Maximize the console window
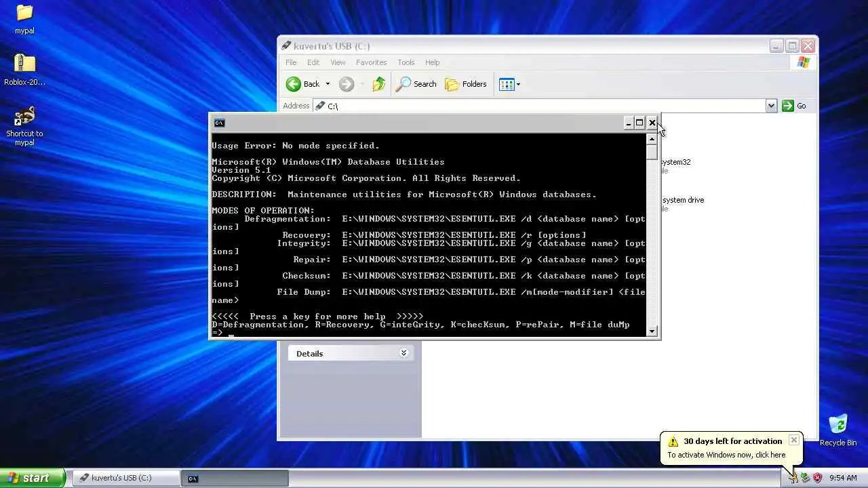This screenshot has width=868, height=488. pos(639,123)
